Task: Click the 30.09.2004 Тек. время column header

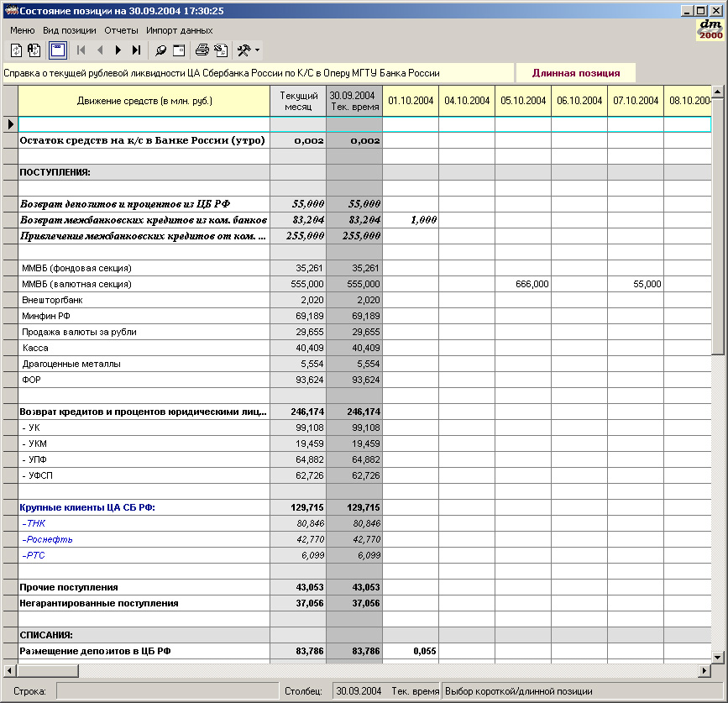Action: (x=354, y=101)
